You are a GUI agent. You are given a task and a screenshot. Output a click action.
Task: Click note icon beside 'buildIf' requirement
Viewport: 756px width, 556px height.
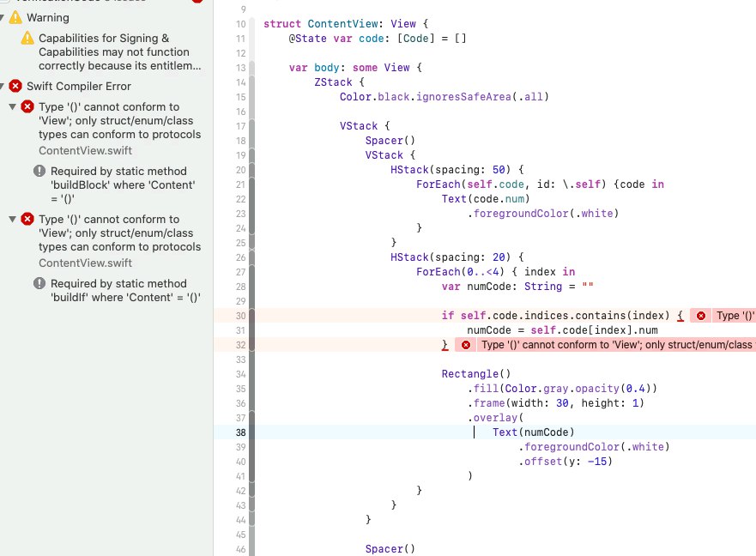point(39,283)
